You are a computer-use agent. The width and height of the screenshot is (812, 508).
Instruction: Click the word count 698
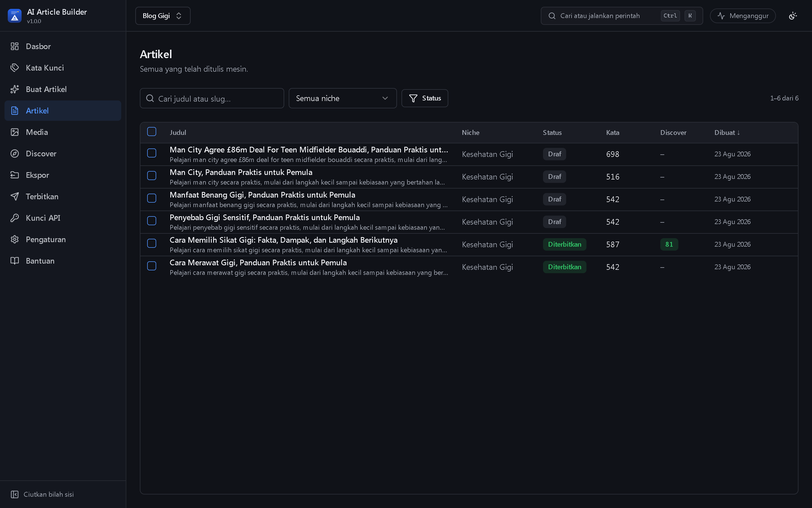[x=613, y=154]
